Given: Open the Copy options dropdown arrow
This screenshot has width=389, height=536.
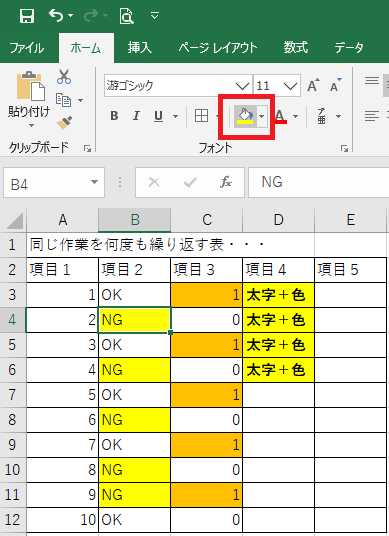Looking at the screenshot, I should point(80,100).
